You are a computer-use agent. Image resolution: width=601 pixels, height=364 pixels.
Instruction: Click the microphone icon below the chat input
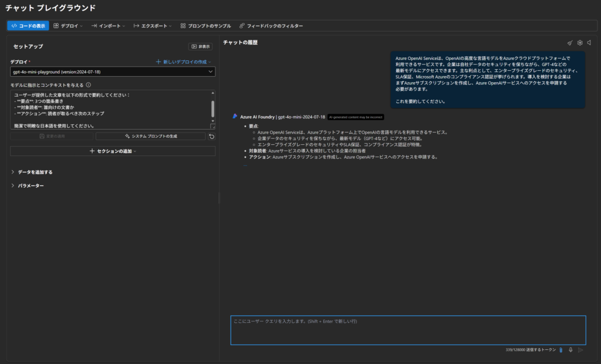tap(570, 350)
